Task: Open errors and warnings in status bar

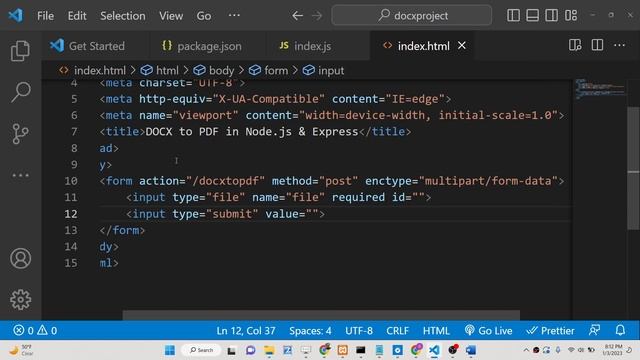Action: click(x=35, y=330)
